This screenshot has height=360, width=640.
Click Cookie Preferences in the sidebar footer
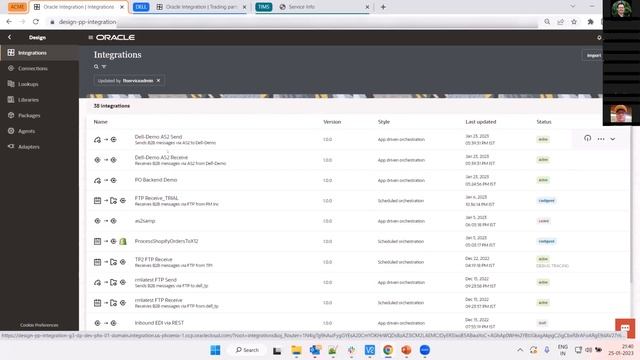pos(39,325)
